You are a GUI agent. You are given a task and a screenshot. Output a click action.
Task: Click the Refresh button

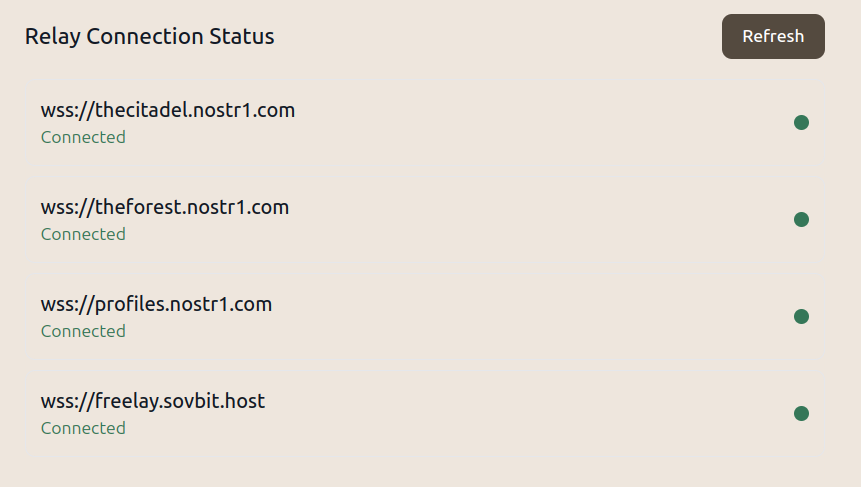pos(773,36)
